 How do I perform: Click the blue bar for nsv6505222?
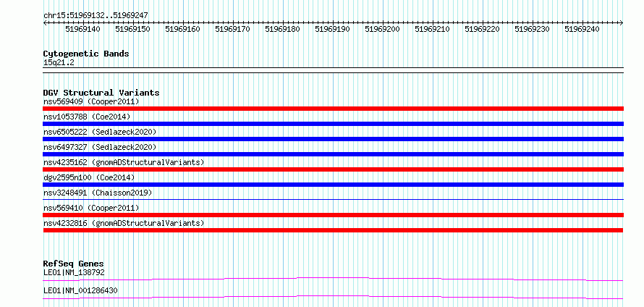coord(333,139)
